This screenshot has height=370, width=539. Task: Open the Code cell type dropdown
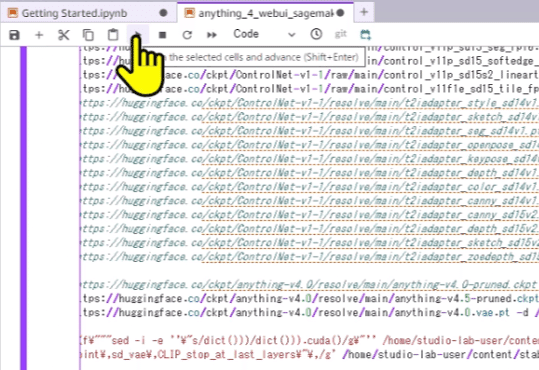pyautogui.click(x=264, y=34)
